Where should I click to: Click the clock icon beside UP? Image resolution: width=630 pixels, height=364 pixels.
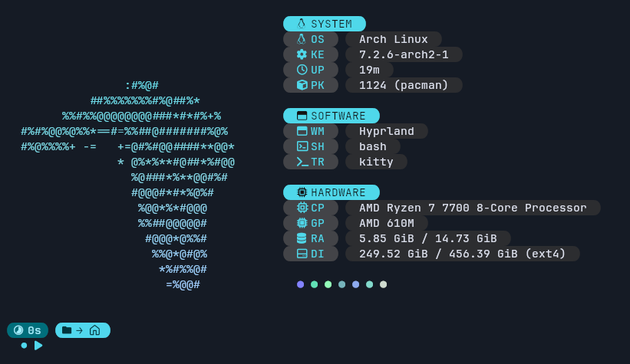pyautogui.click(x=302, y=70)
